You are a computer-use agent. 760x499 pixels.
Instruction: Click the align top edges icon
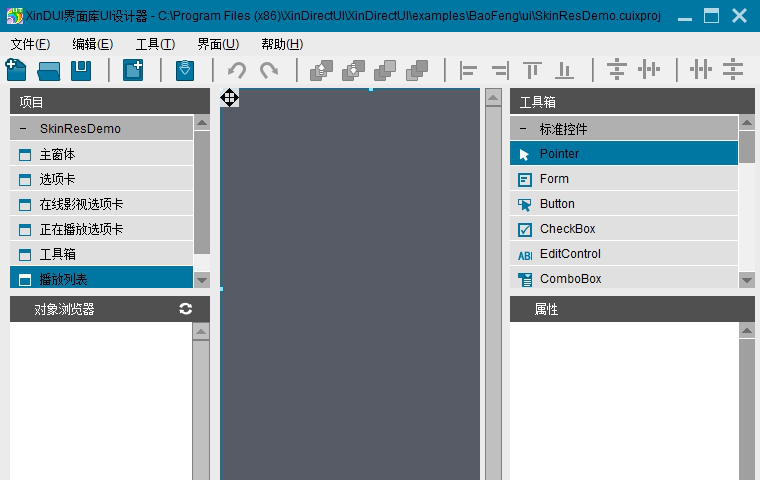(532, 70)
